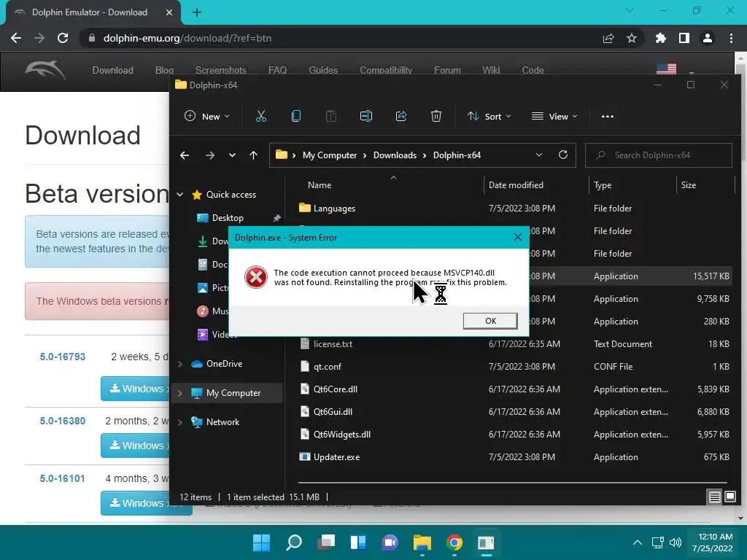Click the Delete trash icon in Explorer toolbar

[436, 116]
